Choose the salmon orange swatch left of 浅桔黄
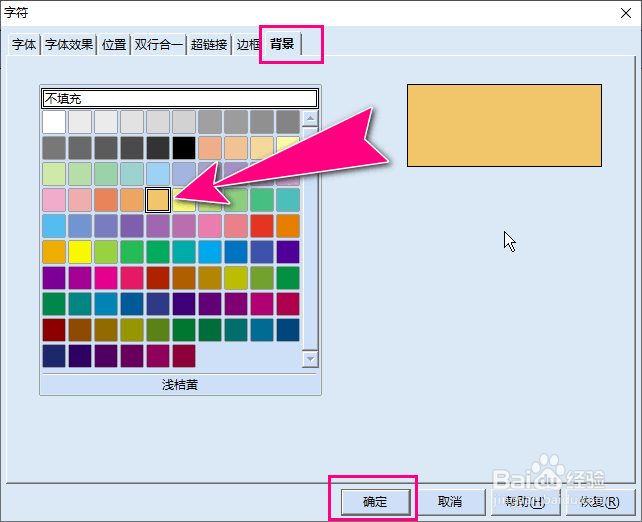Viewport: 642px width, 522px height. pos(132,200)
